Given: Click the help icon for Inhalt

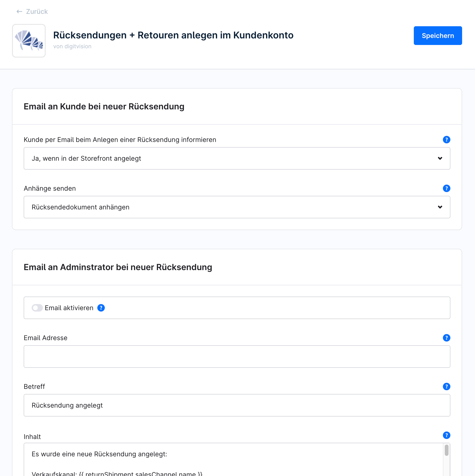Looking at the screenshot, I should tap(446, 435).
